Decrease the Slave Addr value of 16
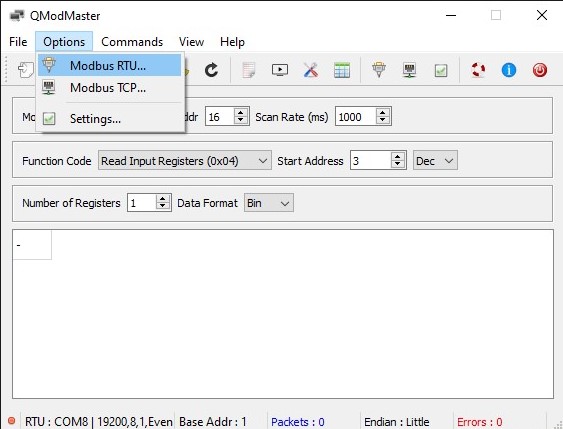 (x=241, y=121)
